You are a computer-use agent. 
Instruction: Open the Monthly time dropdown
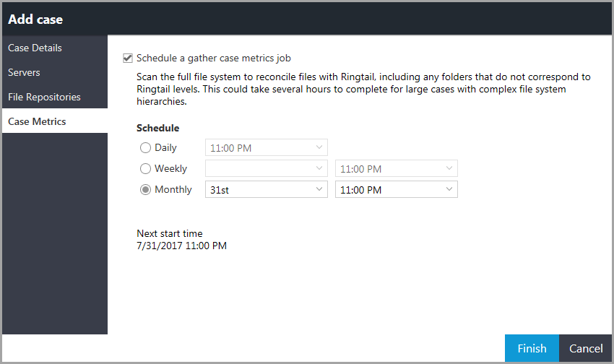coord(397,189)
